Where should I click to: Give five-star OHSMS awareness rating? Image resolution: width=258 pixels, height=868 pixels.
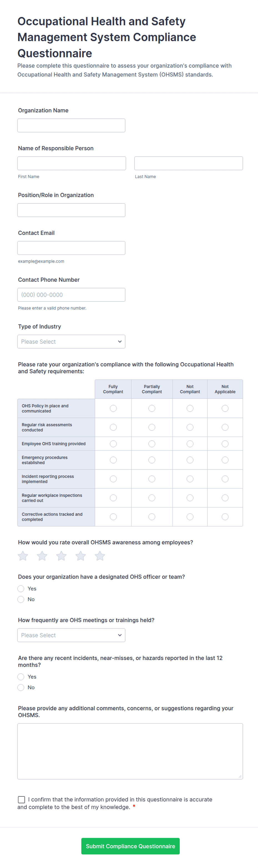(x=100, y=556)
